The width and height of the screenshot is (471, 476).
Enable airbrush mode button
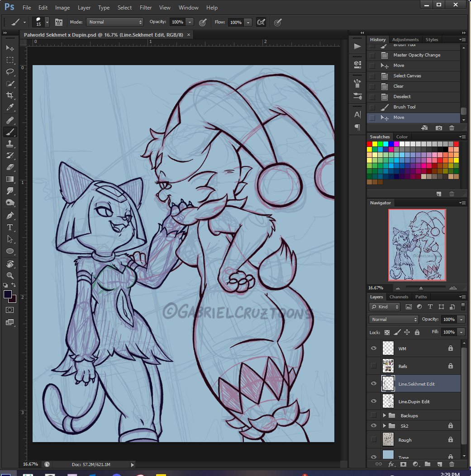[x=261, y=22]
